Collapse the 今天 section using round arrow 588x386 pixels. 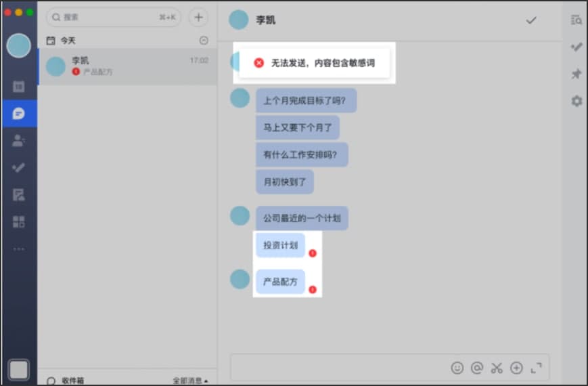204,40
